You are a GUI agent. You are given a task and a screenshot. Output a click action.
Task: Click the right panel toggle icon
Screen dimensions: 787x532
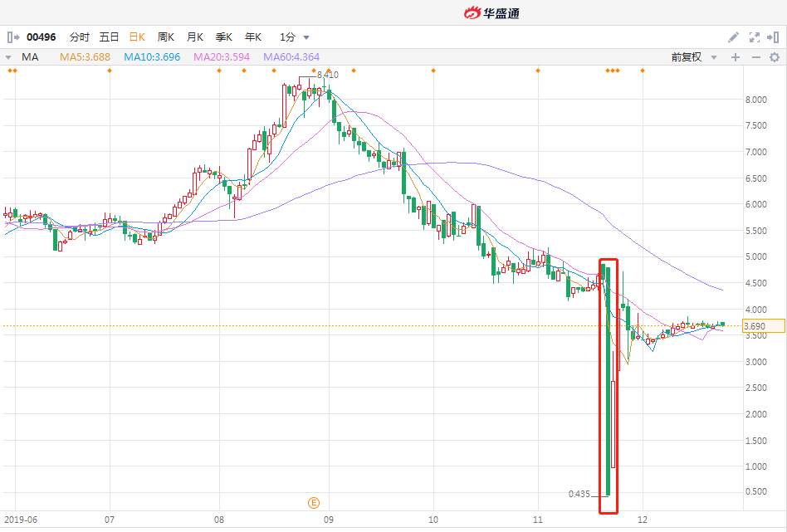[x=773, y=37]
